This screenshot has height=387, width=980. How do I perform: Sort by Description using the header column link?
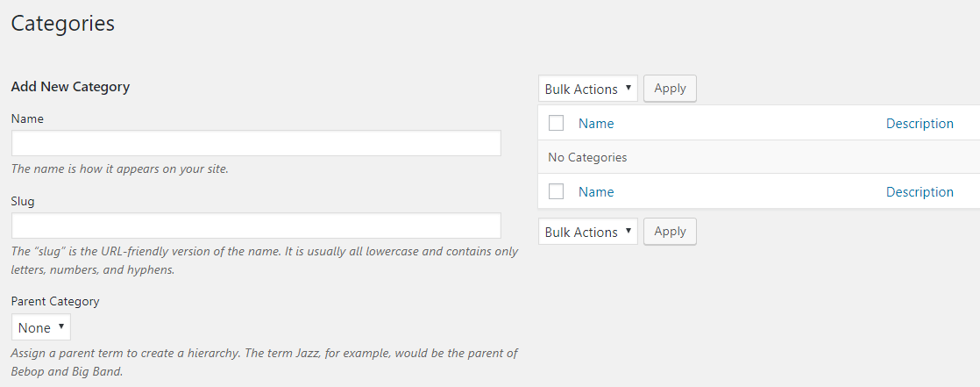pos(920,123)
